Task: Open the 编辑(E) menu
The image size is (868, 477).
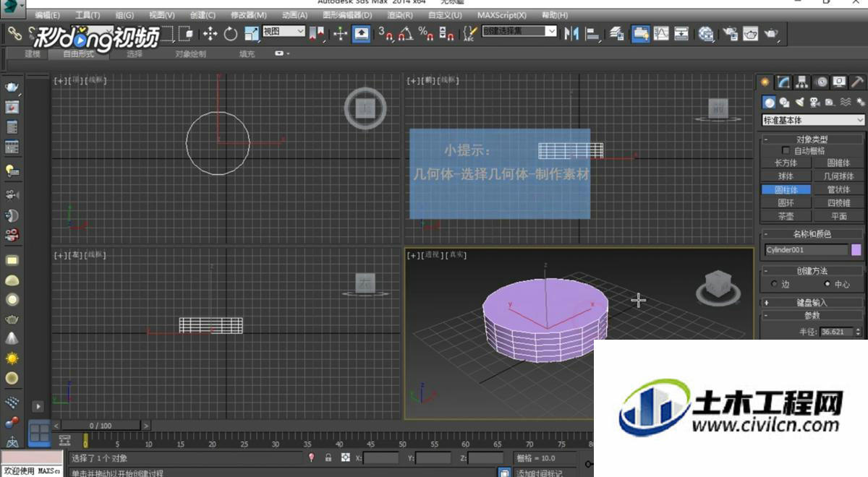Action: pyautogui.click(x=48, y=15)
